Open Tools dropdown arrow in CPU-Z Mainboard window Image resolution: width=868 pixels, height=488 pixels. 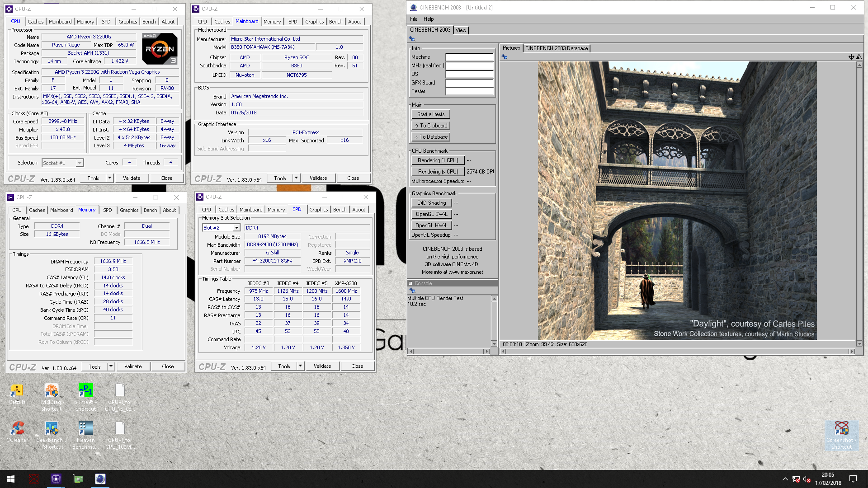click(296, 178)
